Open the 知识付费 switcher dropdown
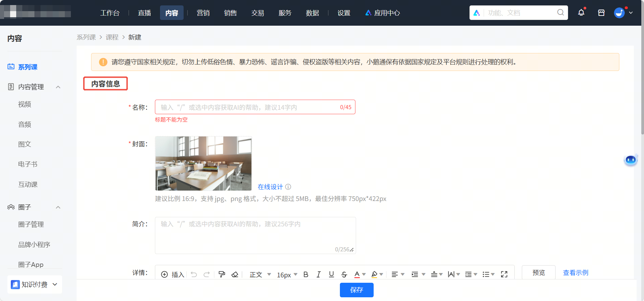The image size is (644, 301). coord(35,284)
